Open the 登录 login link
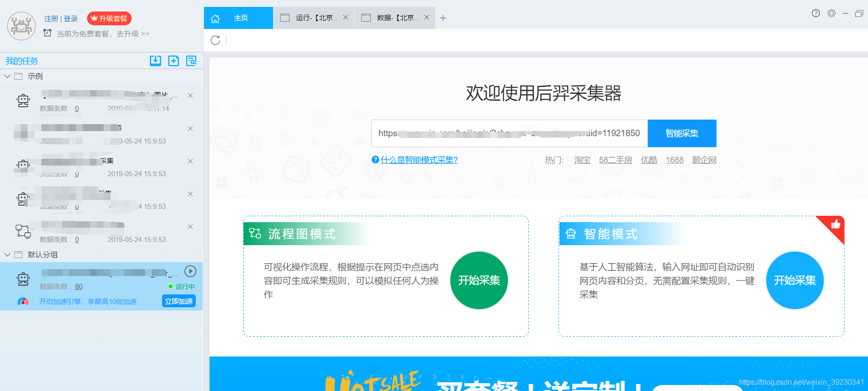Screen dimensions: 868x391 [x=70, y=19]
